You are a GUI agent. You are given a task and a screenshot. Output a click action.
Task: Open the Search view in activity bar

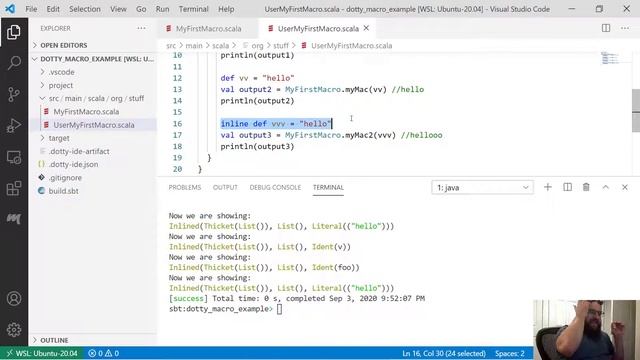coord(13,63)
